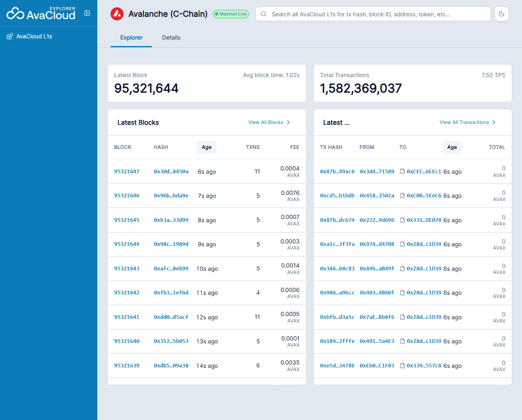Open sender address 0x222...9d696

[x=377, y=220]
